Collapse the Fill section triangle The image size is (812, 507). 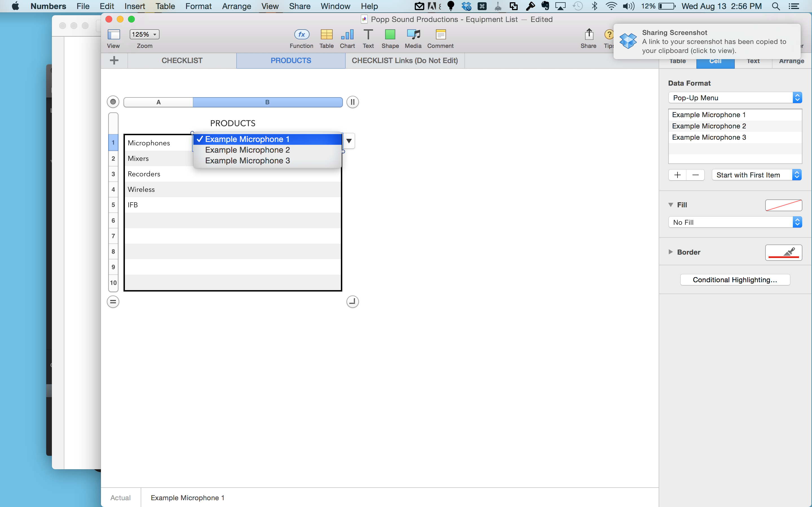[x=671, y=204]
